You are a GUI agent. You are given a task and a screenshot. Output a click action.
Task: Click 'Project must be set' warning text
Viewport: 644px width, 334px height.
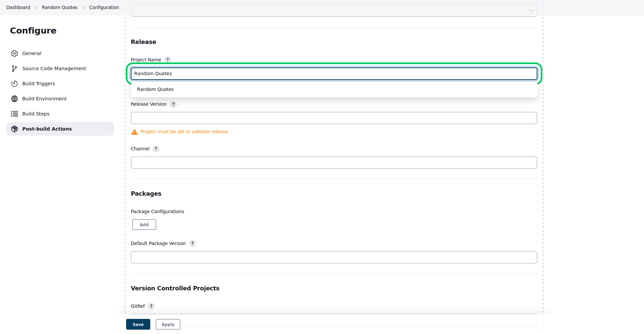click(184, 132)
